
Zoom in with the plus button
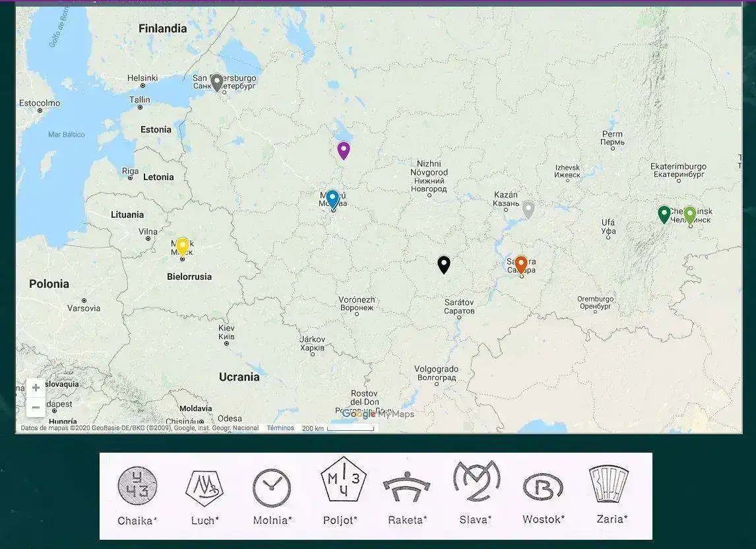pos(36,388)
